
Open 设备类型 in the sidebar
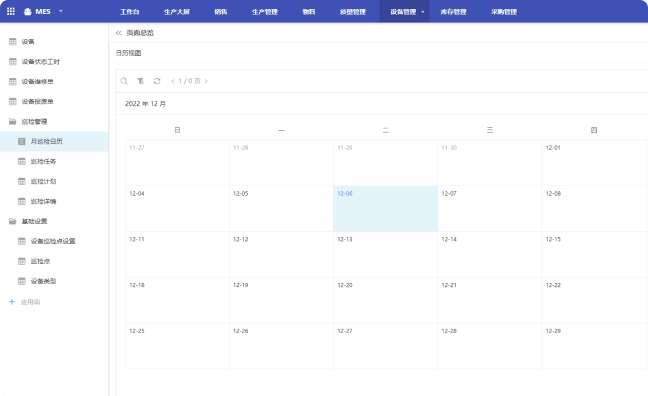pos(54,281)
